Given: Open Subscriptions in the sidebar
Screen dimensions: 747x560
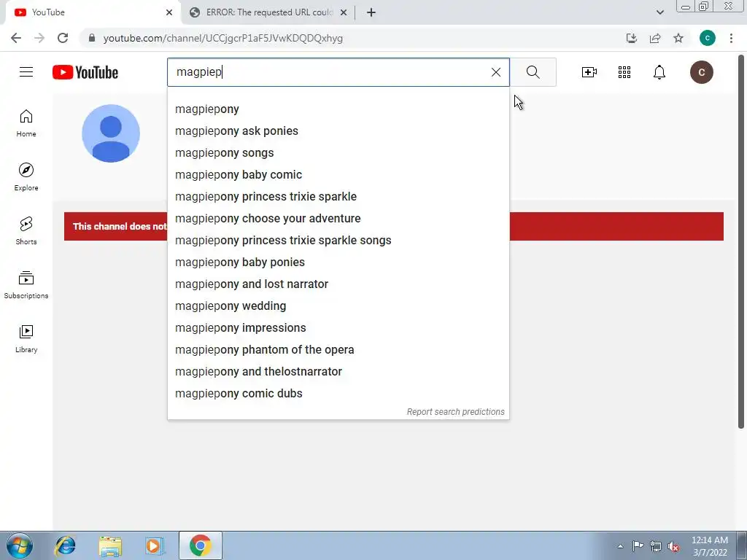Looking at the screenshot, I should [x=26, y=285].
